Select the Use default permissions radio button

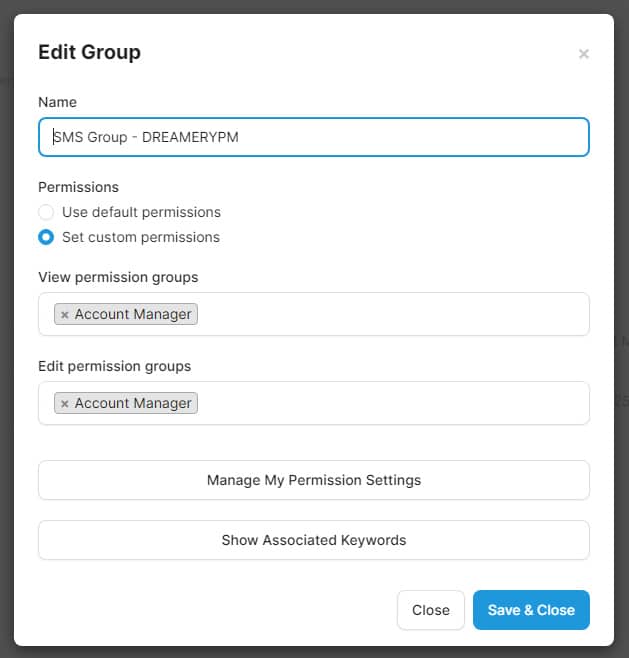(x=46, y=212)
